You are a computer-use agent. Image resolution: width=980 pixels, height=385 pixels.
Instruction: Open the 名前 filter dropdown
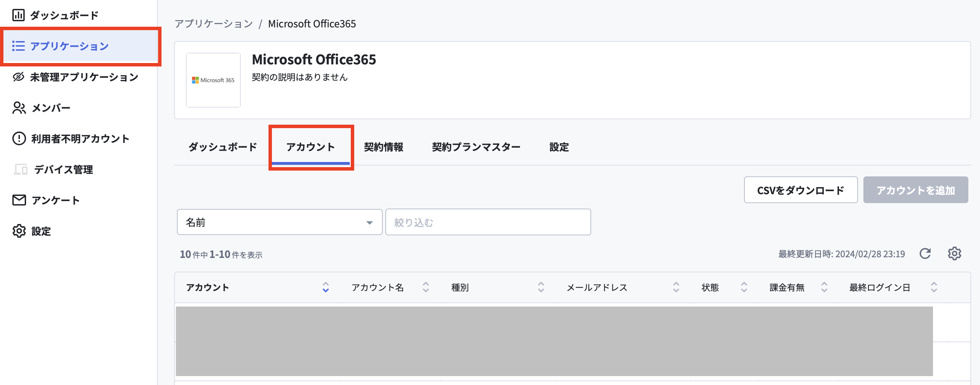click(279, 222)
